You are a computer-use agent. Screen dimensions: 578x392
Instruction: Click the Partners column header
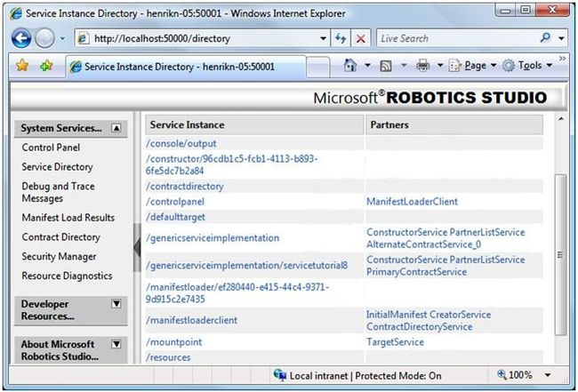(x=454, y=125)
